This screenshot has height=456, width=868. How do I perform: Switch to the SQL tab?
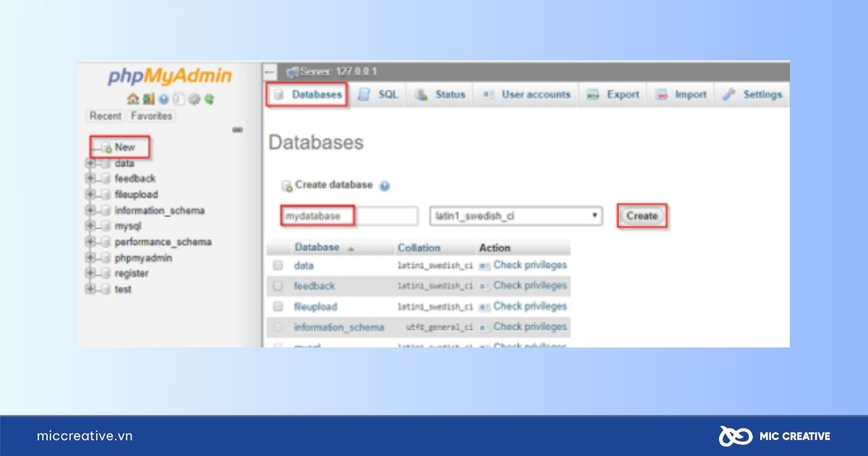[378, 95]
